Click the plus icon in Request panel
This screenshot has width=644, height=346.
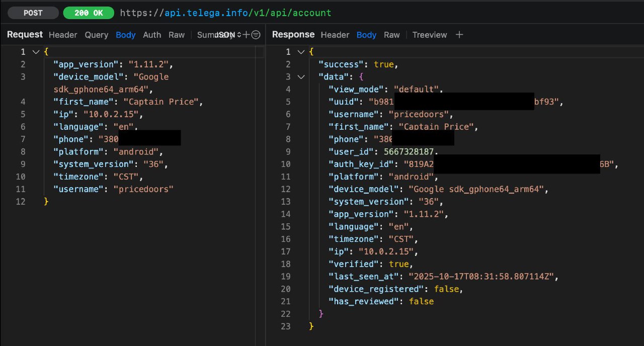click(x=246, y=35)
